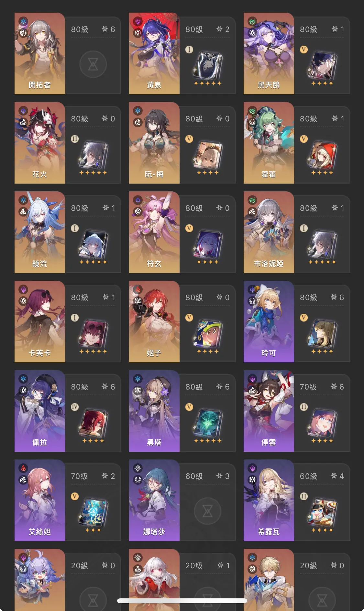Click 阮•梅's equipped light cone

pos(207,155)
